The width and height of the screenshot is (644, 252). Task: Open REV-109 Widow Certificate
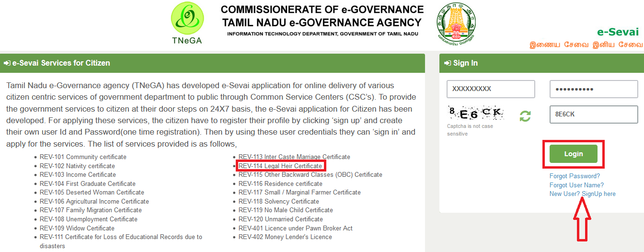[x=77, y=228]
